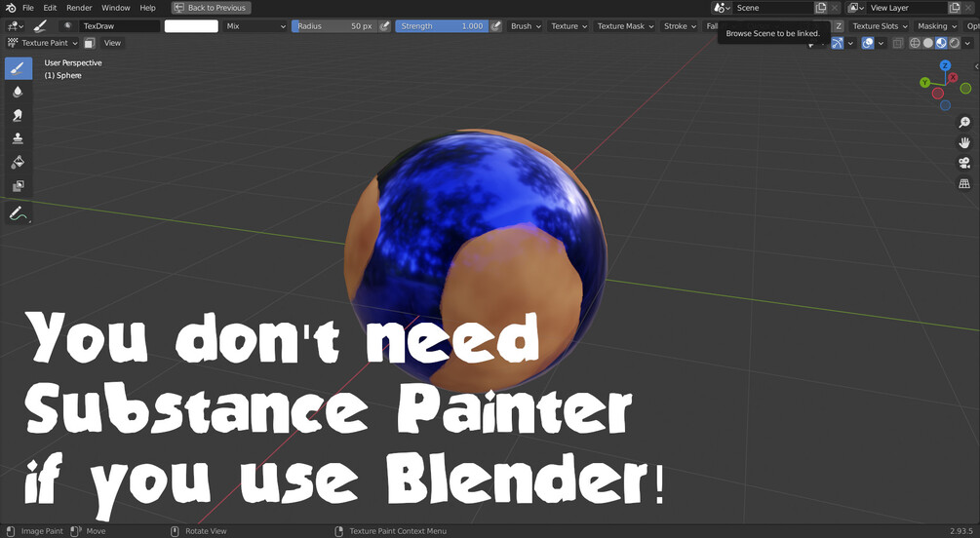Image resolution: width=980 pixels, height=538 pixels.
Task: Open the Mix blend mode dropdown
Action: click(x=256, y=26)
